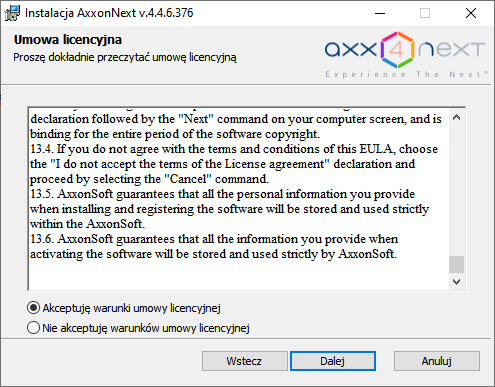Click the colorful hexagon 4 logo
The image size is (495, 387).
point(397,50)
